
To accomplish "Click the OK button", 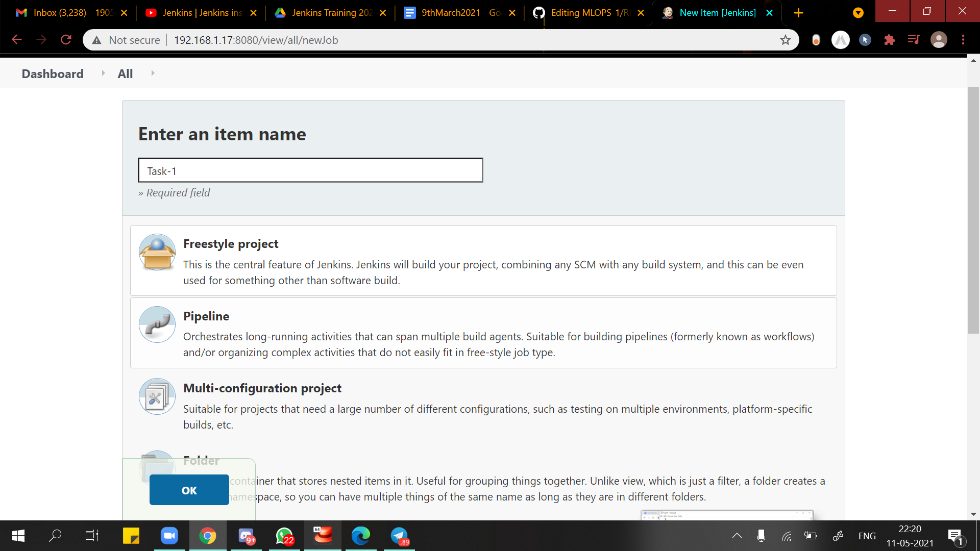I will (x=189, y=490).
